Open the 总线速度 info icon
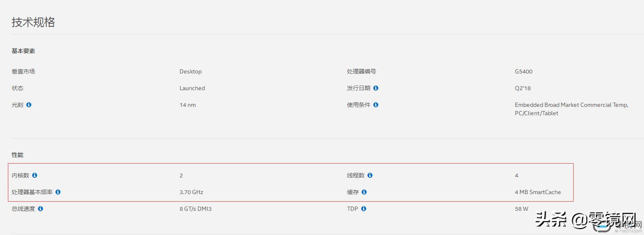This screenshot has height=235, width=644. 40,209
